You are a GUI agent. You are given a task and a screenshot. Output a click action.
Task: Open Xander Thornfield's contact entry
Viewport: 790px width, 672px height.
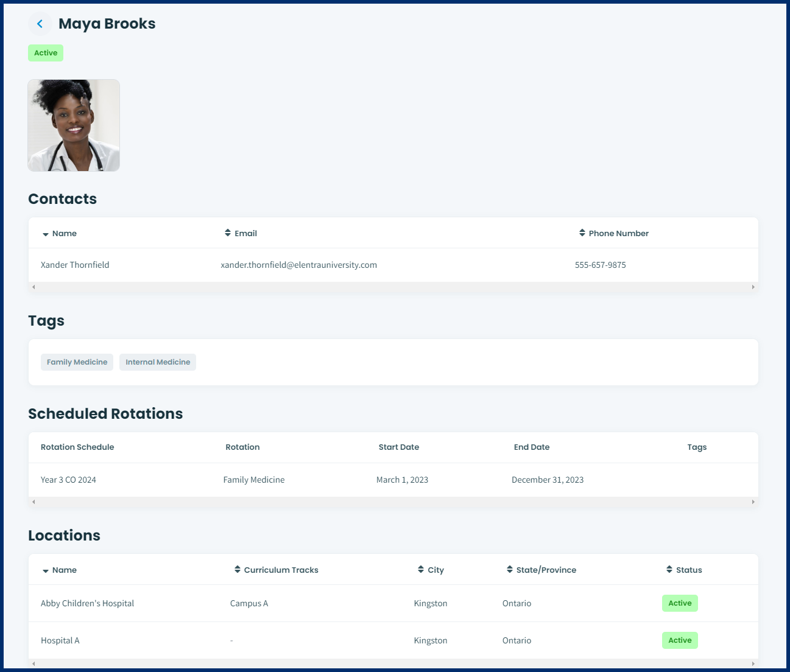(75, 265)
